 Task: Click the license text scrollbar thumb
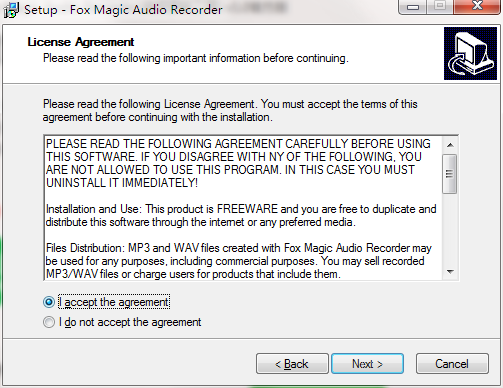click(x=450, y=174)
